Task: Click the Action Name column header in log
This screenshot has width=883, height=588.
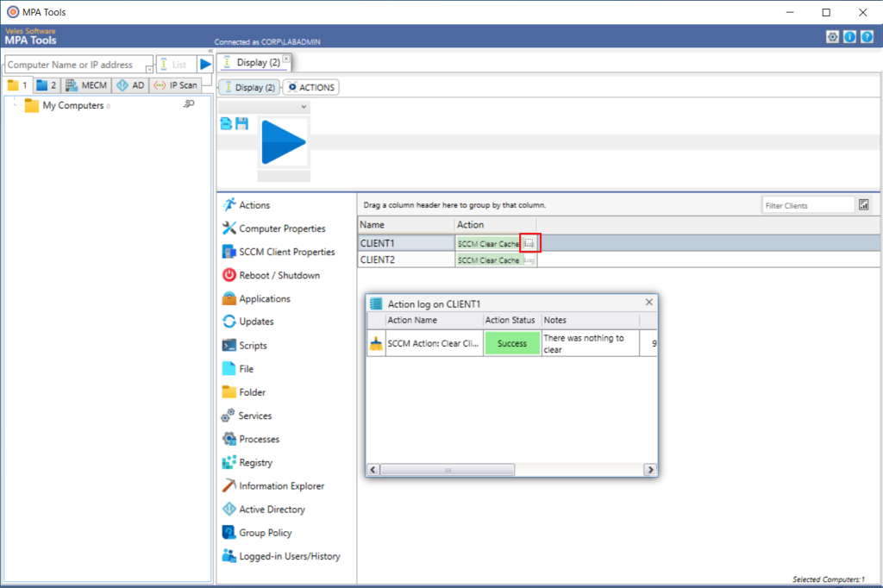Action: [x=435, y=320]
